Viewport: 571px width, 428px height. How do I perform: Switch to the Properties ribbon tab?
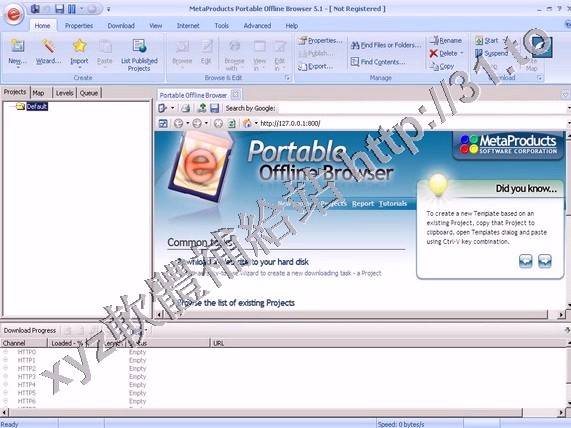click(79, 26)
